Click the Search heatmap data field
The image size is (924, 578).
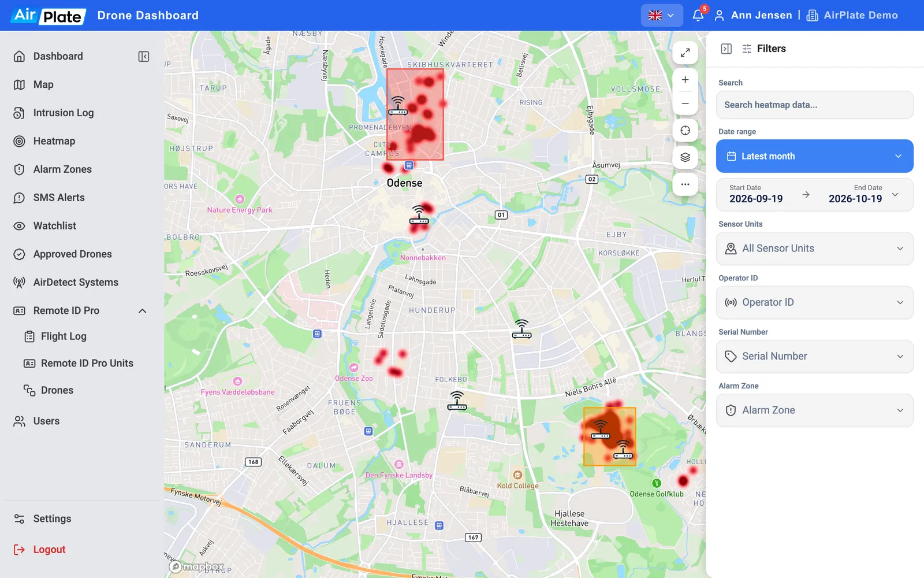point(815,105)
